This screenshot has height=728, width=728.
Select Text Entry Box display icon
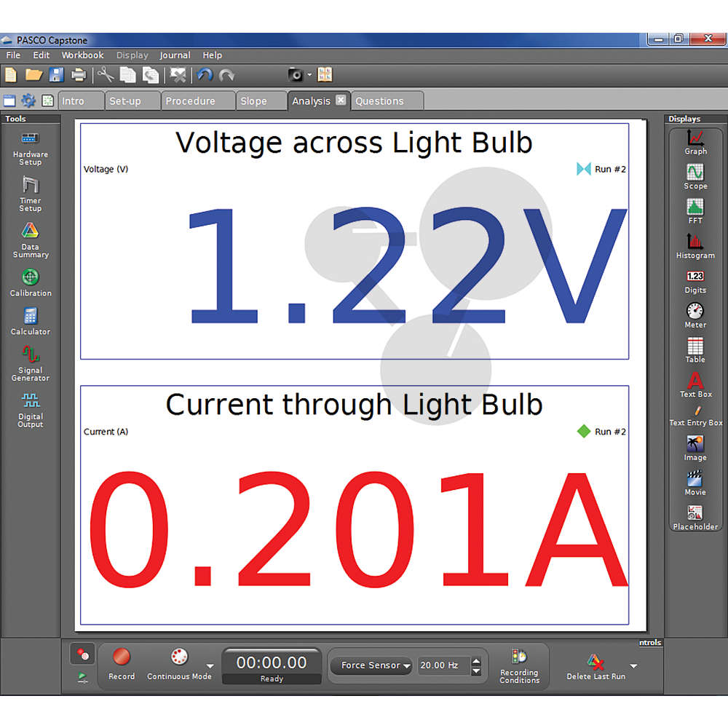tap(695, 416)
